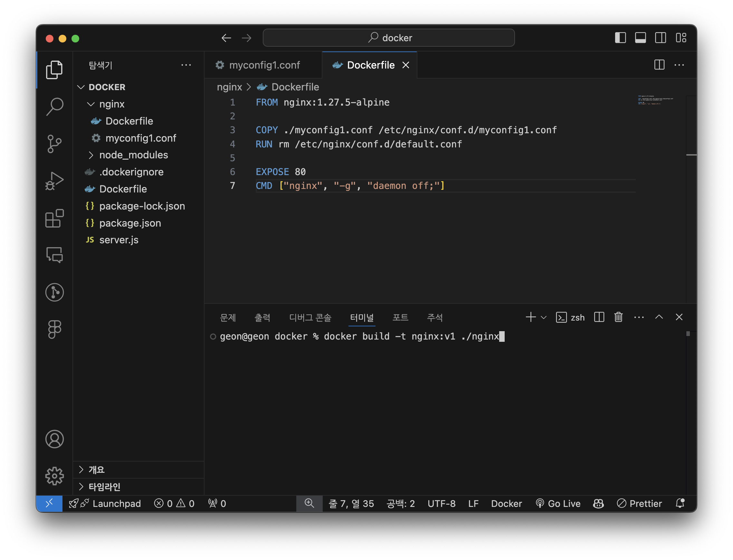This screenshot has width=733, height=560.
Task: Open the Manage gear settings
Action: 54,476
